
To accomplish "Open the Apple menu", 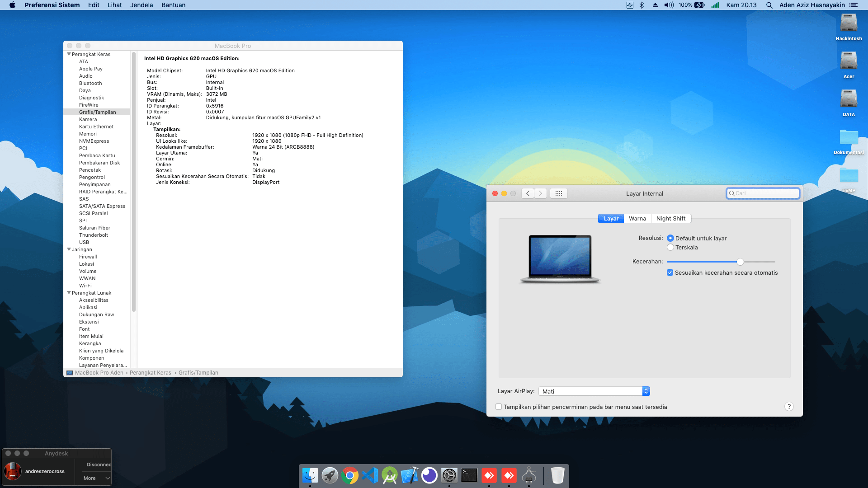I will pyautogui.click(x=12, y=5).
